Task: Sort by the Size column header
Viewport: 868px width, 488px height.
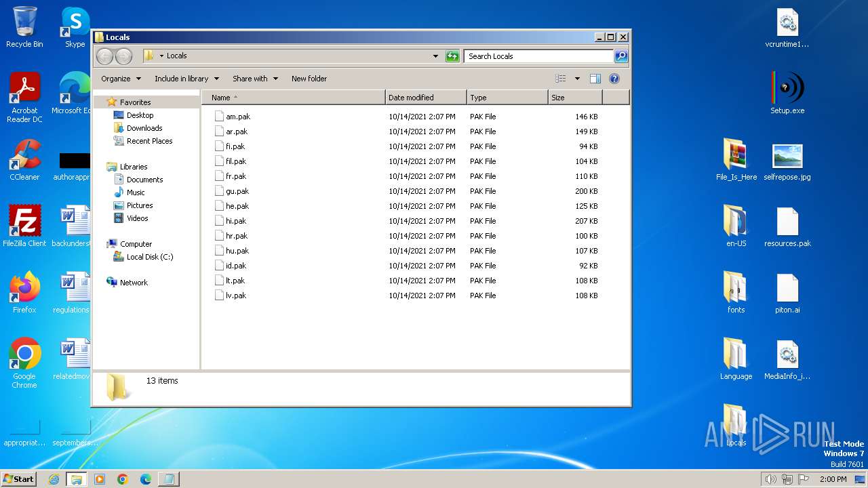Action: pyautogui.click(x=575, y=98)
